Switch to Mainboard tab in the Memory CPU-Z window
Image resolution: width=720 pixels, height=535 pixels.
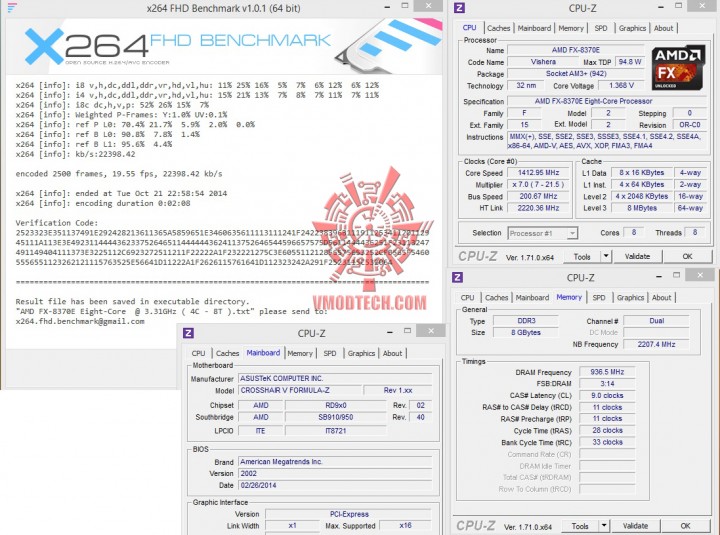point(532,298)
